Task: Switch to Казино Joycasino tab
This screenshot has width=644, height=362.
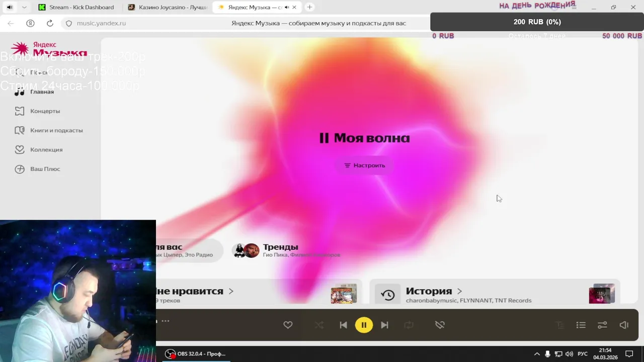Action: point(168,7)
